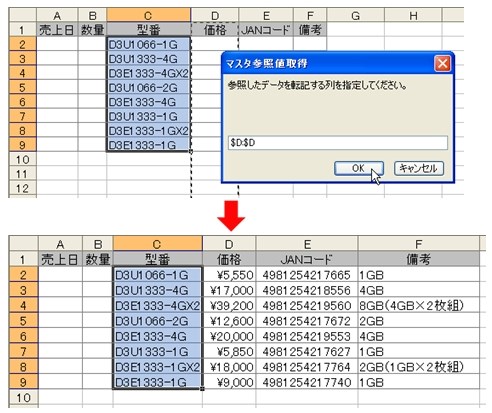The image size is (492, 413).
Task: Click price cell ¥39,200
Action: click(x=229, y=306)
